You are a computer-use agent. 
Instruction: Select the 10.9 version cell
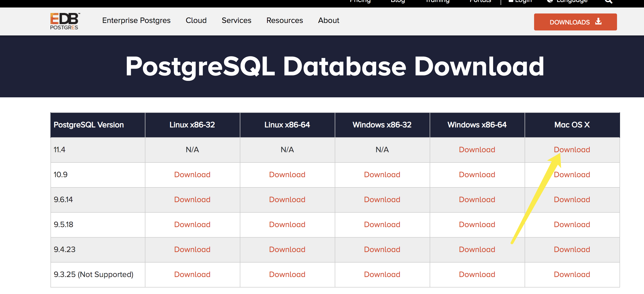coord(98,175)
